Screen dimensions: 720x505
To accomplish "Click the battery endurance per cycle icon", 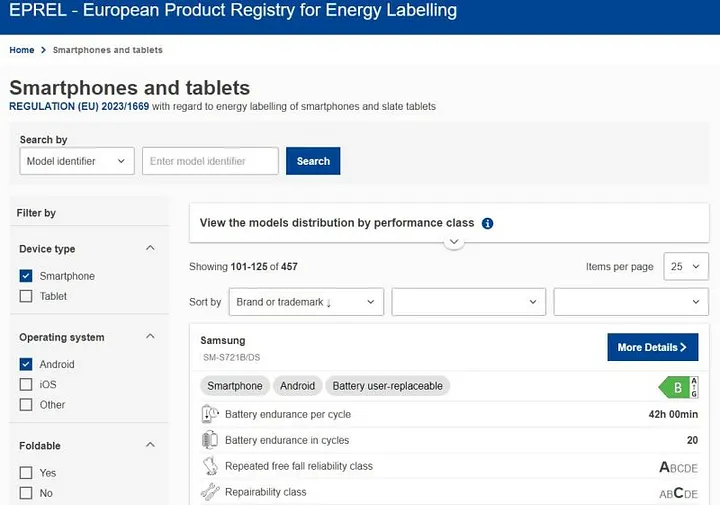I will click(210, 414).
